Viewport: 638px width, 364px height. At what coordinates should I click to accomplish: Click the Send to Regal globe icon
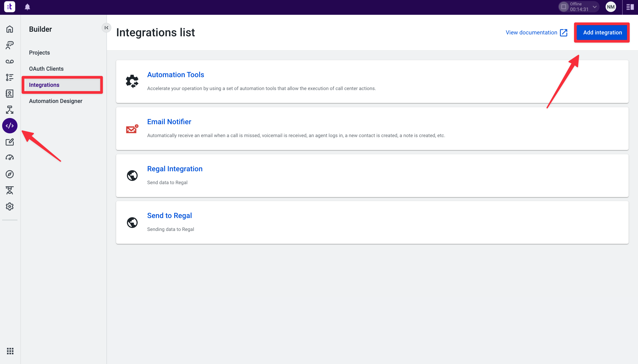pos(132,223)
